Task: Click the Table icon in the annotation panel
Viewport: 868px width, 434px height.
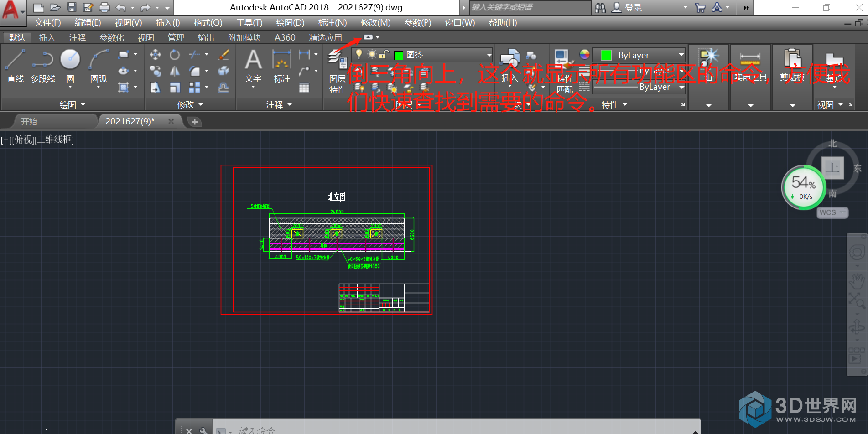Action: pyautogui.click(x=304, y=88)
